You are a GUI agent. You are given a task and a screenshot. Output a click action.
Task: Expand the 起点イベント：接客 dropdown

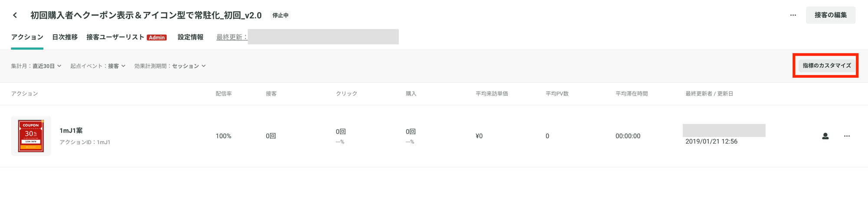click(x=98, y=66)
